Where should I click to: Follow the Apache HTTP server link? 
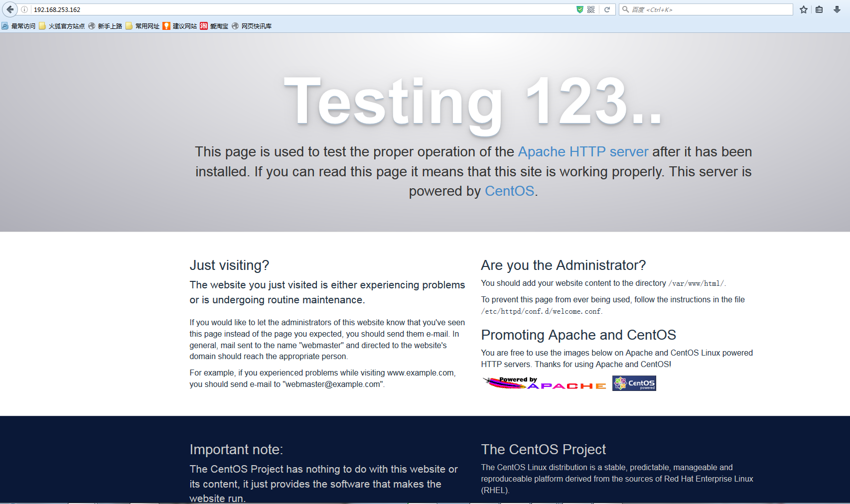click(x=583, y=151)
